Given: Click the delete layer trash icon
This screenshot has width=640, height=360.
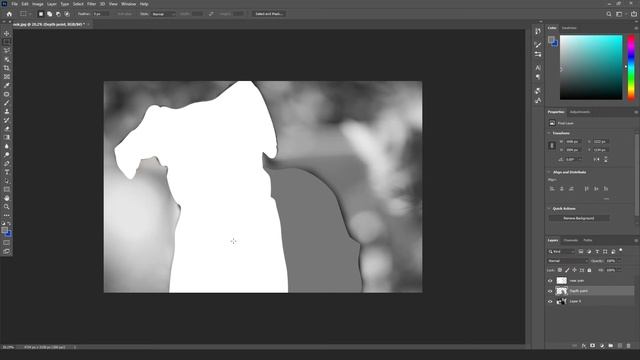Looking at the screenshot, I should [x=629, y=346].
